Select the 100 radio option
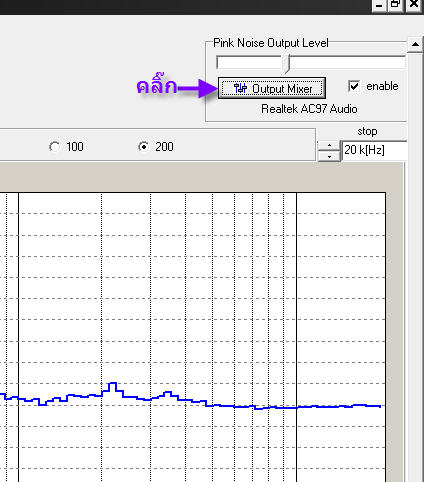The height and width of the screenshot is (482, 424). click(54, 147)
